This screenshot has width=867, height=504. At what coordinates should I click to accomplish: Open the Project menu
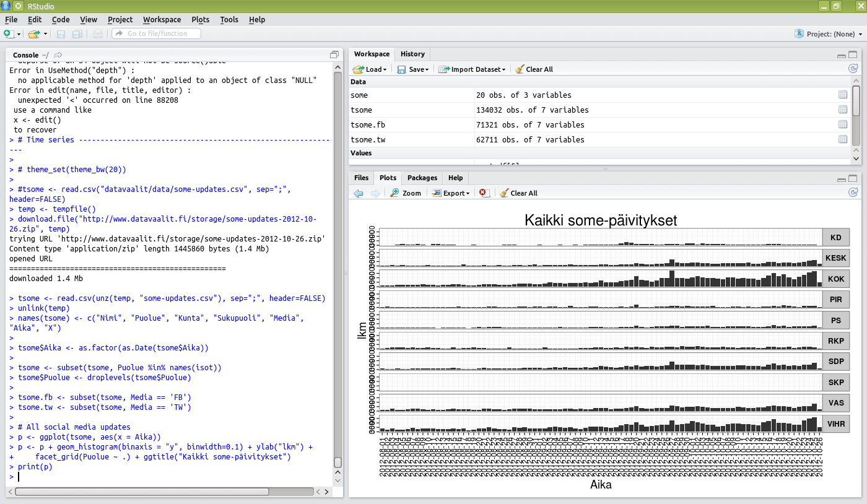[120, 19]
